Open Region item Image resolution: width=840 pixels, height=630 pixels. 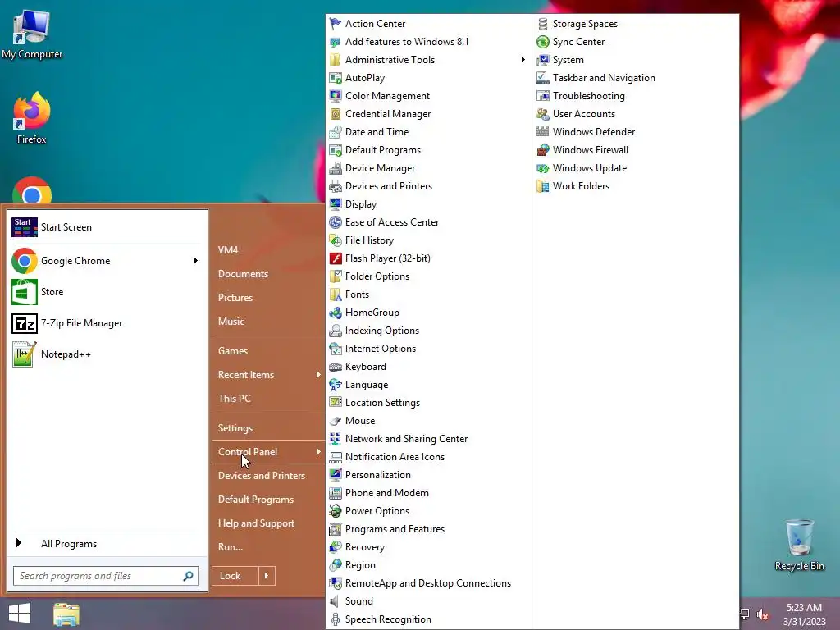point(360,565)
